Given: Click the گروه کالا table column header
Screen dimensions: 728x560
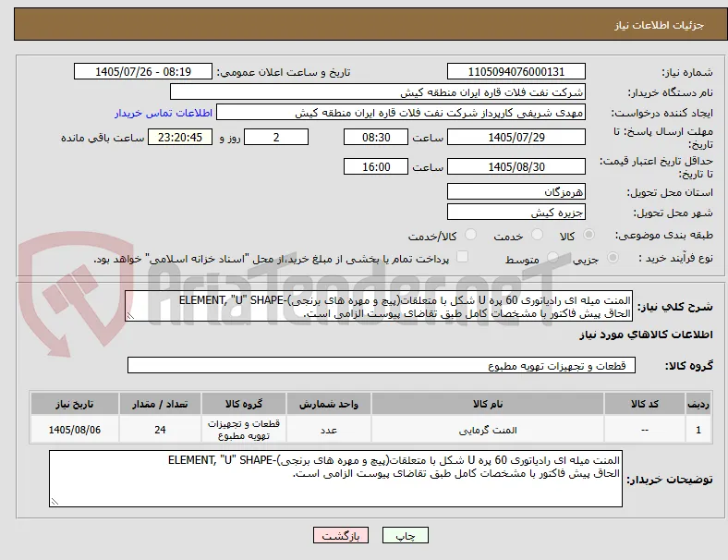Looking at the screenshot, I should 244,404.
